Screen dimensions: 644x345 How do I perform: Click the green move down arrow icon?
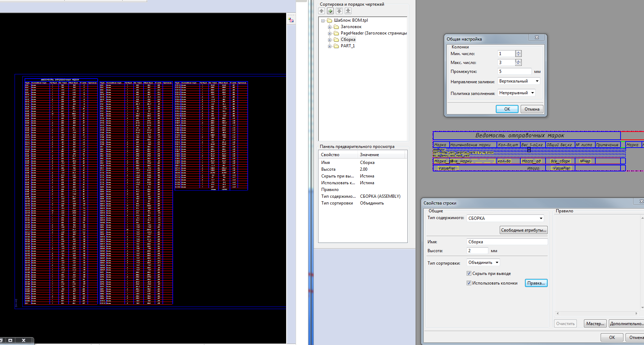tap(331, 11)
